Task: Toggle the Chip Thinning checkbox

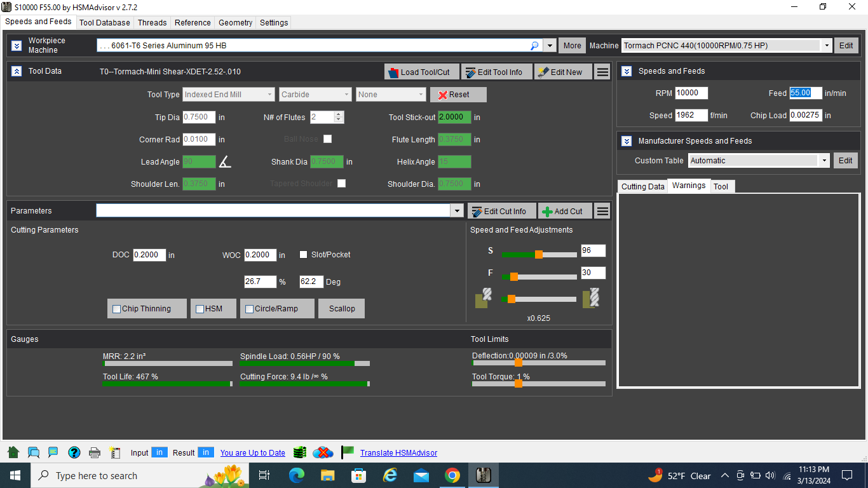Action: tap(117, 309)
